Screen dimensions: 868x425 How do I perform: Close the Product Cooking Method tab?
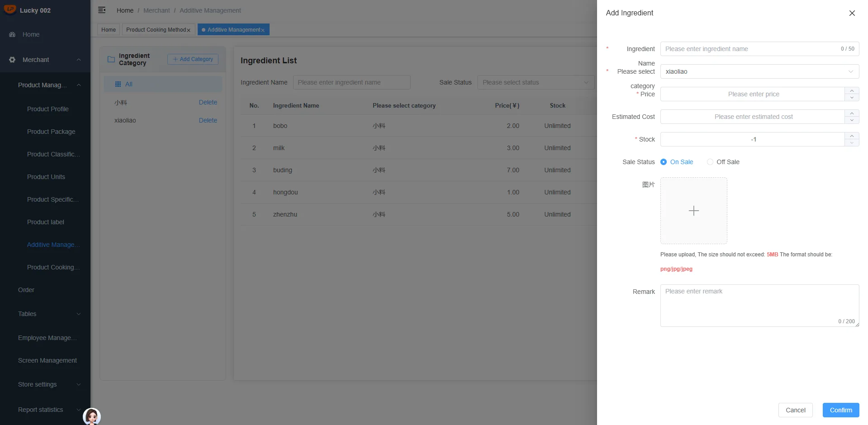point(189,30)
